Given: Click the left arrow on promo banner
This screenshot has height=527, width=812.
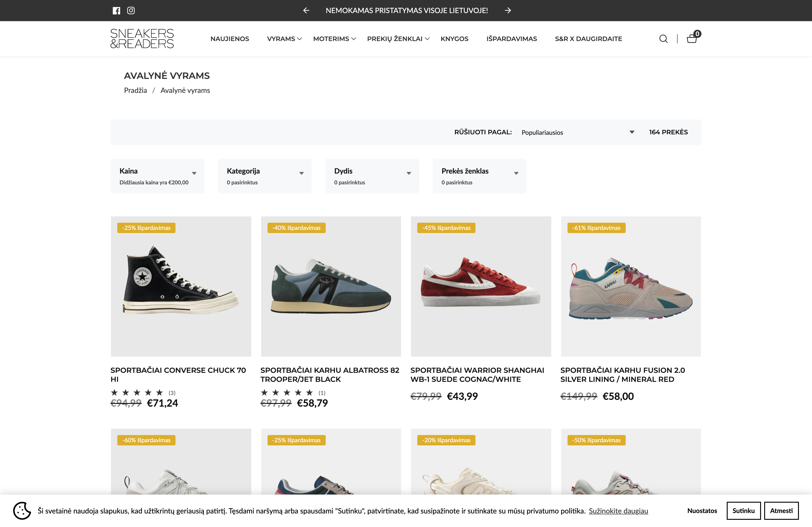Looking at the screenshot, I should click(306, 11).
